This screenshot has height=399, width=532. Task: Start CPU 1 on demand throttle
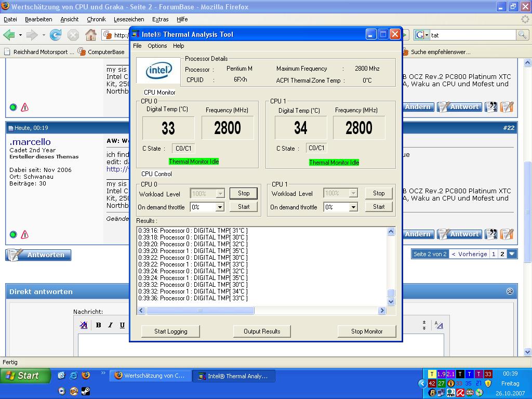(379, 207)
